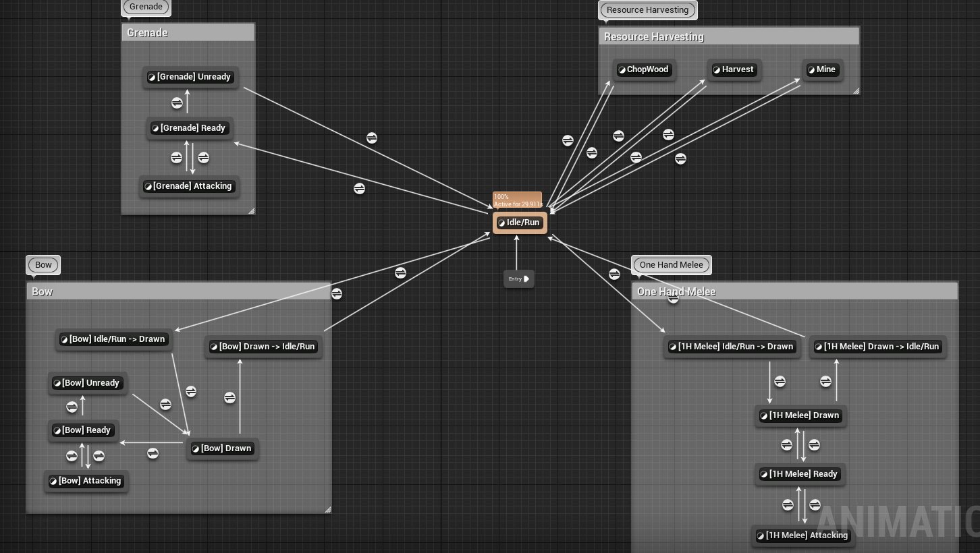Viewport: 980px width, 553px height.
Task: Select the active Idle/Run state node
Action: (520, 223)
